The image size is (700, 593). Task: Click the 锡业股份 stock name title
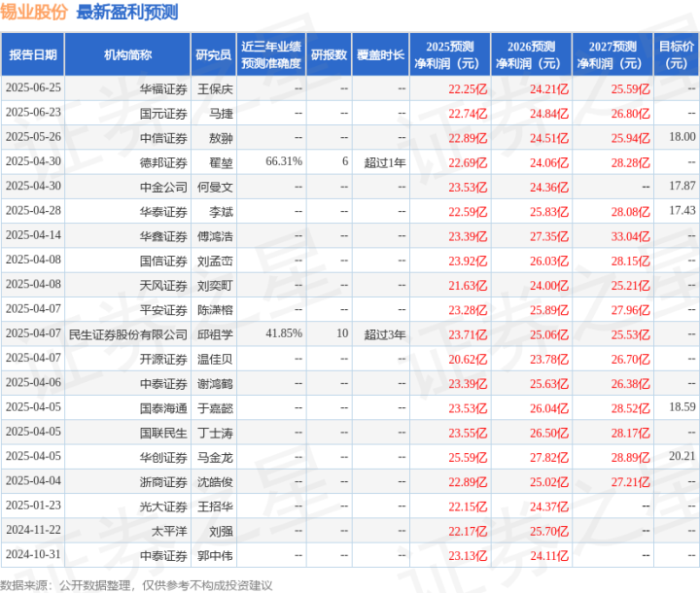point(33,12)
